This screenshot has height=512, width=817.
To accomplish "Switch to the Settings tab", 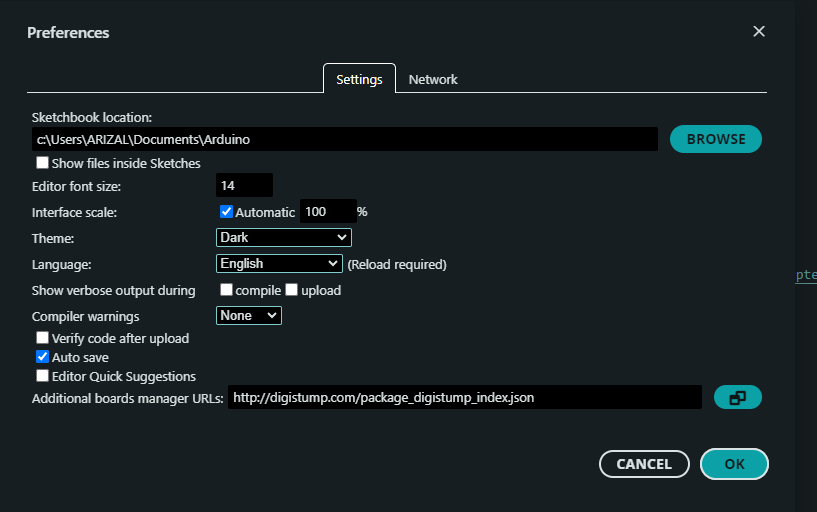I will tap(359, 79).
